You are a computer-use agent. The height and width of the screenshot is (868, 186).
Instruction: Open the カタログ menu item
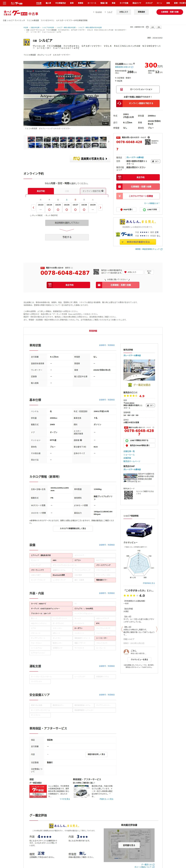[149, 3]
